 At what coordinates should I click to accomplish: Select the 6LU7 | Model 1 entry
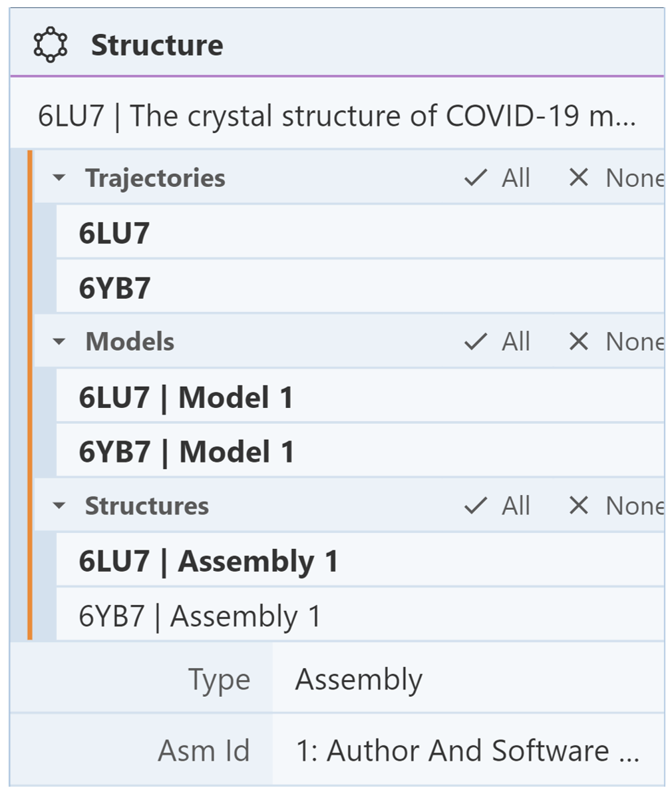click(186, 397)
